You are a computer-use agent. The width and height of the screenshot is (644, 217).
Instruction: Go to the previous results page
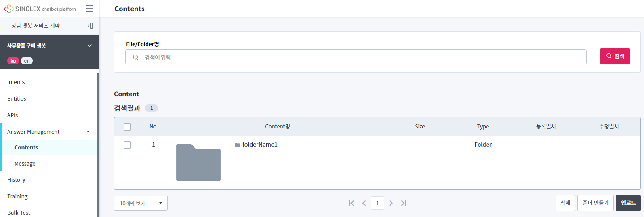pos(364,203)
